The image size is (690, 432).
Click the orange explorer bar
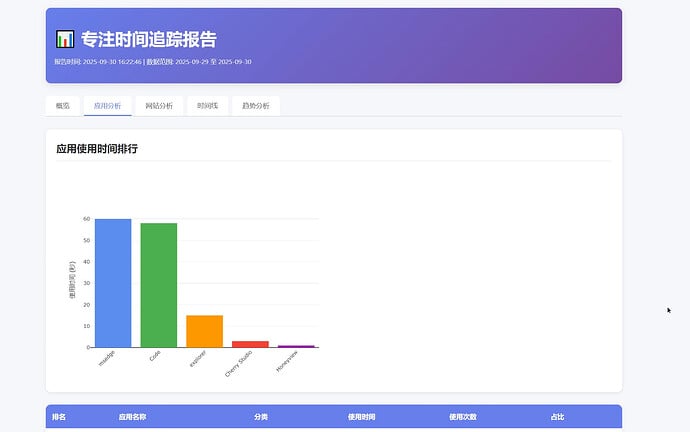pyautogui.click(x=204, y=331)
